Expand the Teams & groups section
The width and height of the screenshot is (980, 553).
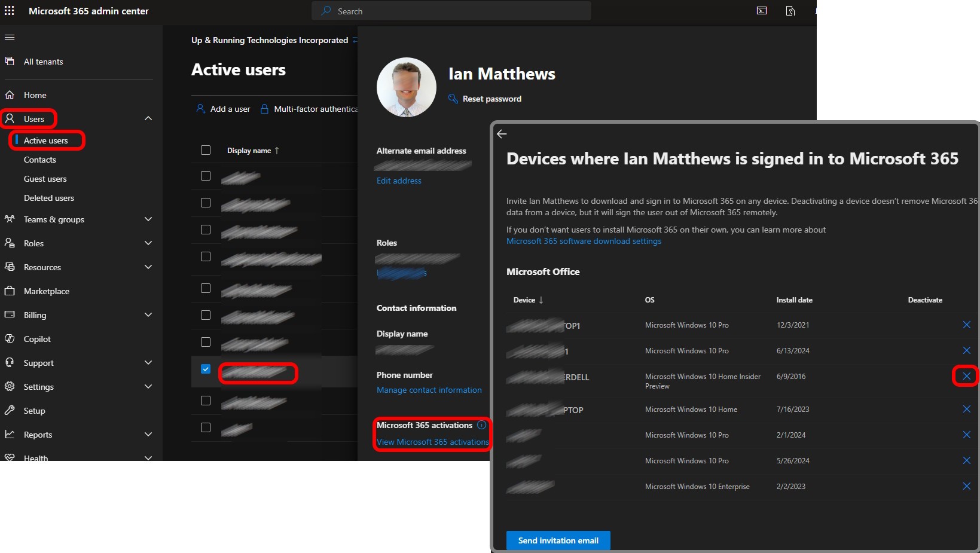click(x=148, y=219)
